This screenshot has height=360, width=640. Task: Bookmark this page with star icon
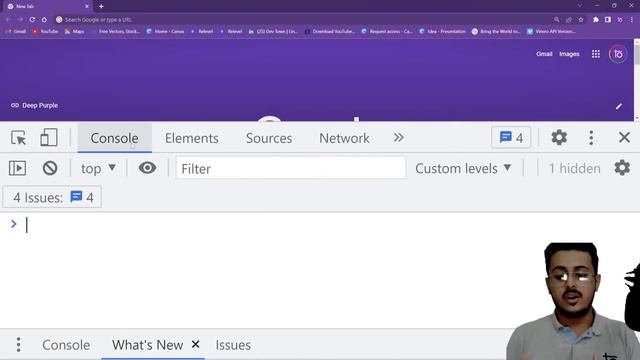coord(581,20)
